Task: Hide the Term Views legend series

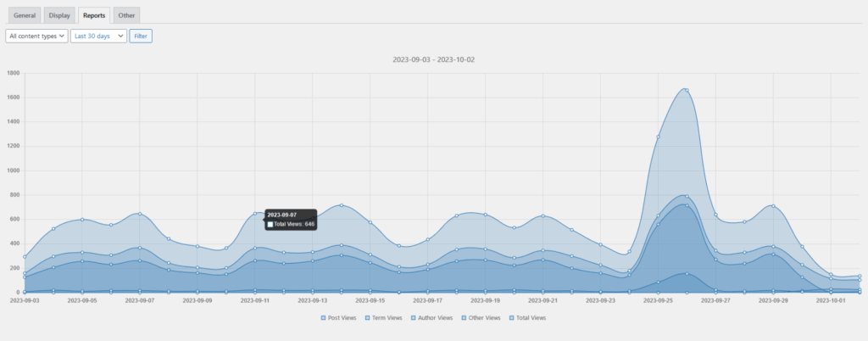Action: (384, 318)
